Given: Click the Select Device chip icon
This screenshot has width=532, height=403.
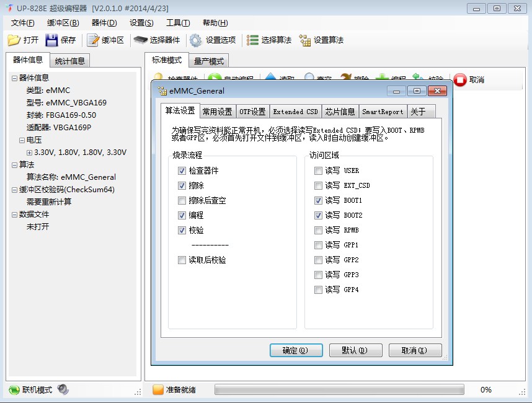Looking at the screenshot, I should click(141, 40).
